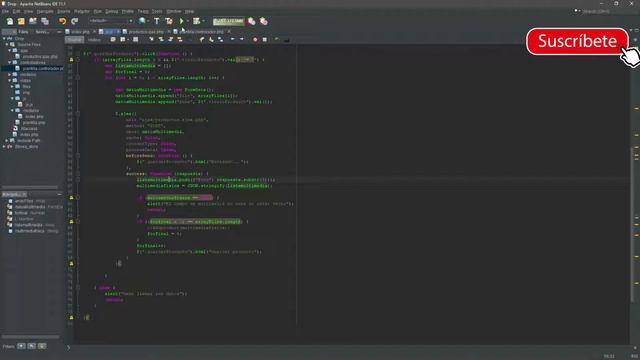Close the productos.ajax.php editor tab
Screen dimensions: 640x360
pyautogui.click(x=169, y=31)
